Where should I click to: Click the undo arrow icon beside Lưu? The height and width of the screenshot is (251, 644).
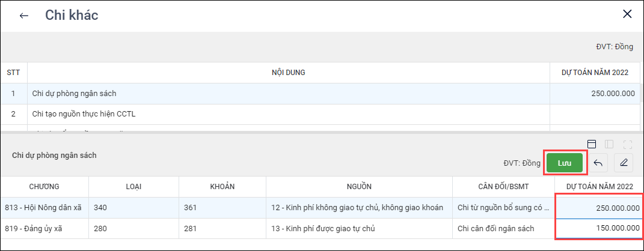[x=598, y=163]
